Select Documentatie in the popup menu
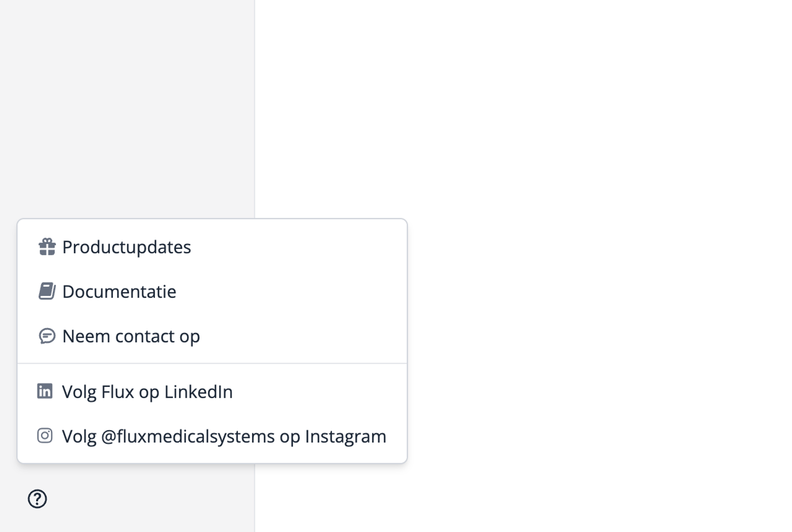Image resolution: width=792 pixels, height=532 pixels. (x=118, y=291)
